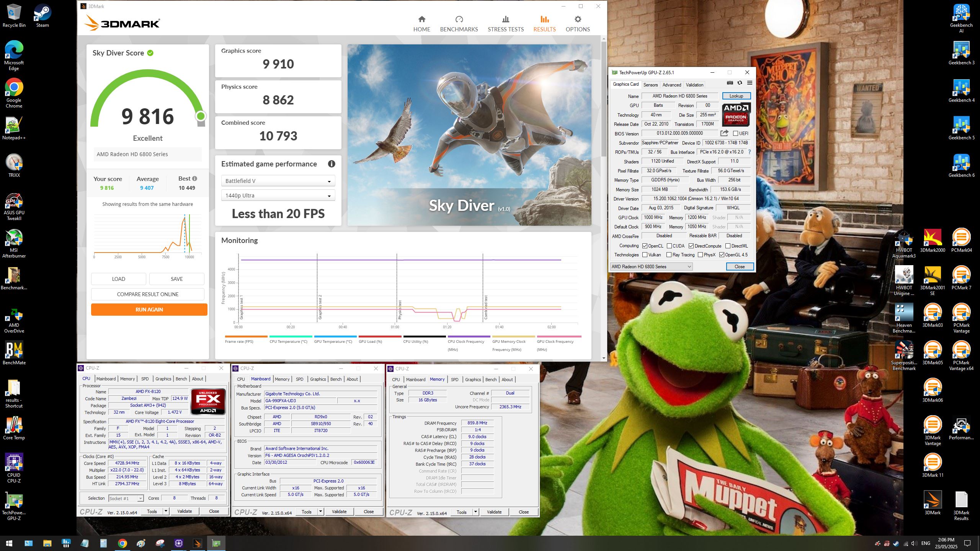Expand Tools arrow in CPU-Z CPU window

(x=166, y=511)
